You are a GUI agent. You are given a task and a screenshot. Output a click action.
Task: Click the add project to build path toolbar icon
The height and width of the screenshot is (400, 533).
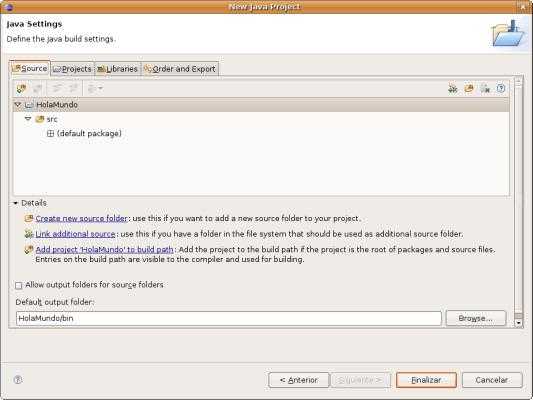pos(21,89)
